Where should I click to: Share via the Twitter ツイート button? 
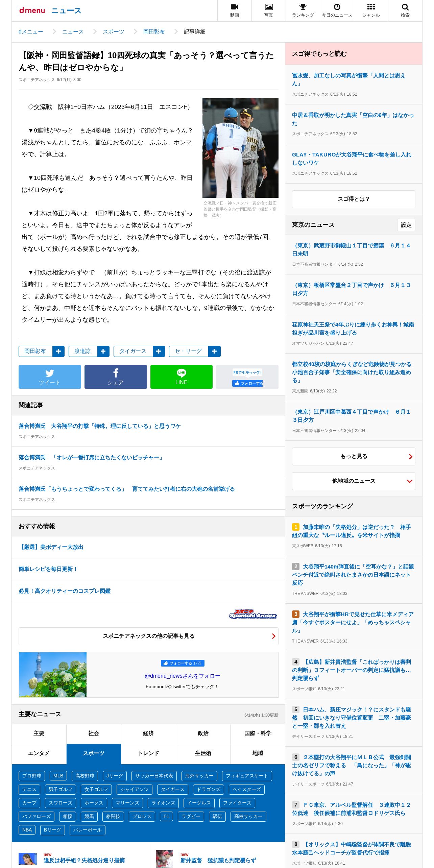click(50, 377)
